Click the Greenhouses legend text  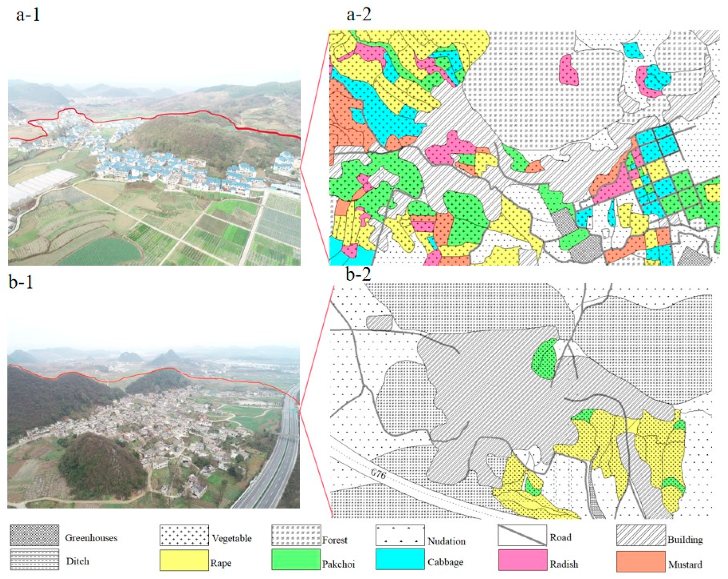[x=91, y=538]
